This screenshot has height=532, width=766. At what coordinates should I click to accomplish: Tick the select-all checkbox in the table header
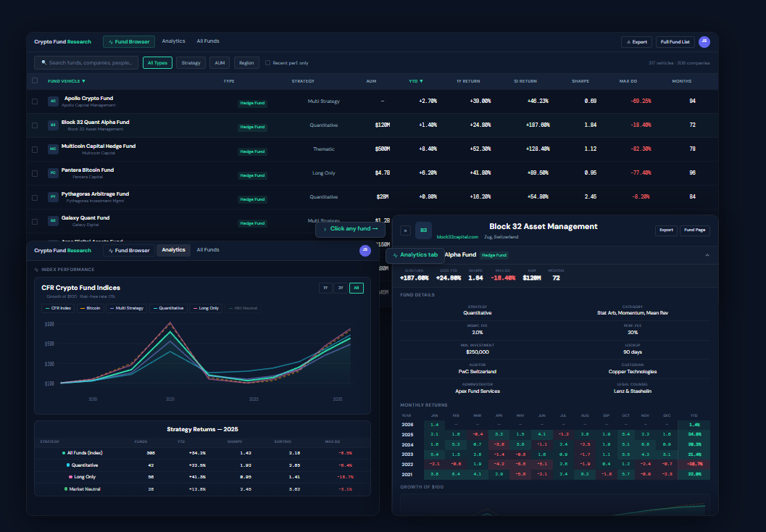[35, 81]
